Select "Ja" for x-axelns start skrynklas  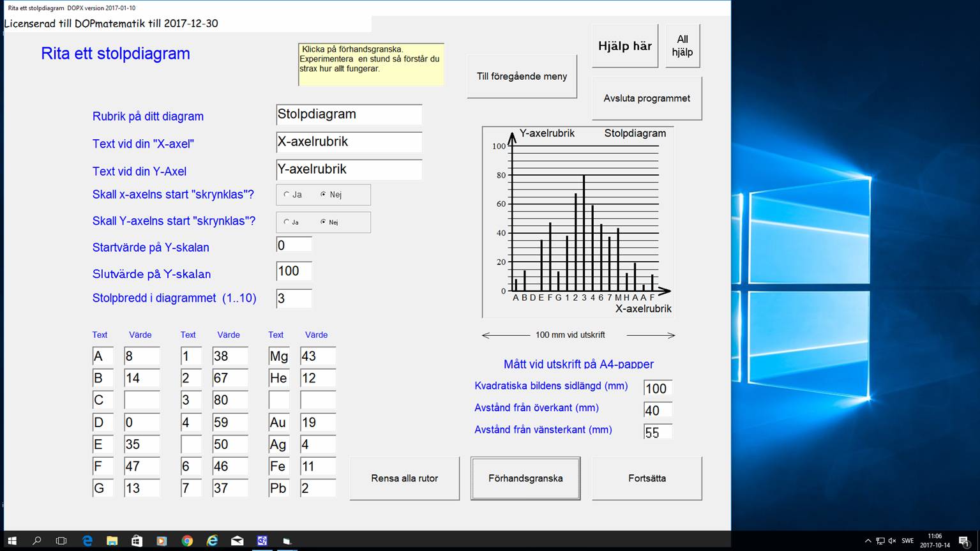[x=287, y=195]
